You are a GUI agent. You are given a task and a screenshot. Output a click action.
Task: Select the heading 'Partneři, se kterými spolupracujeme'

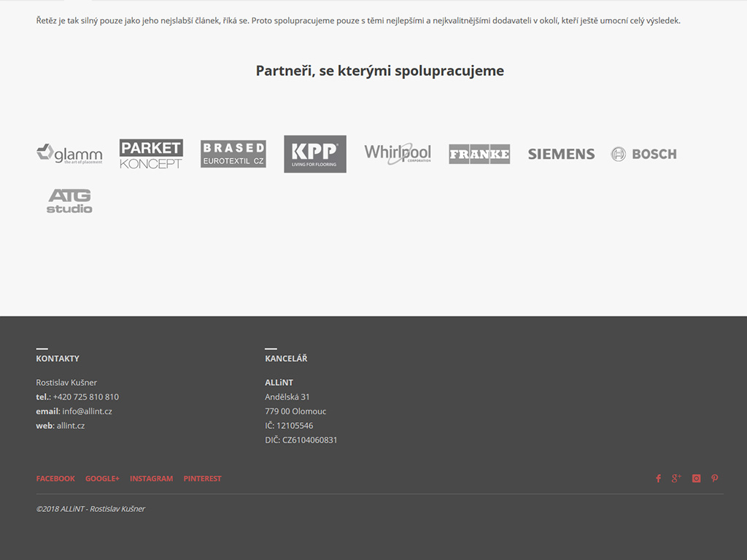pos(379,71)
